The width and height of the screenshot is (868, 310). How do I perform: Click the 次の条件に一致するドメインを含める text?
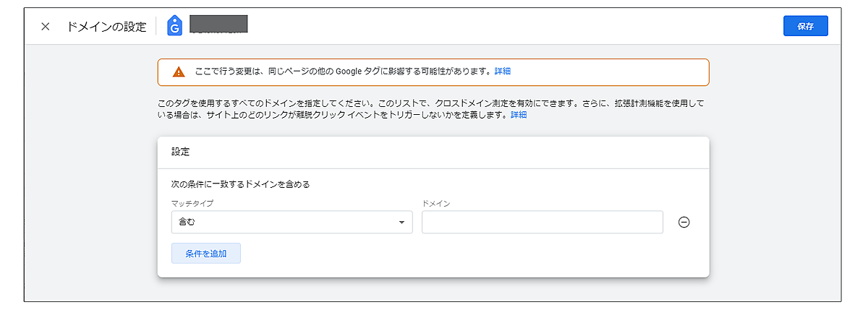pos(241,184)
